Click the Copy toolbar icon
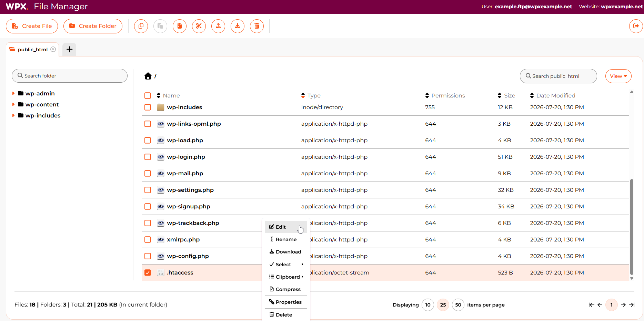Image resolution: width=644 pixels, height=321 pixels. pyautogui.click(x=141, y=26)
